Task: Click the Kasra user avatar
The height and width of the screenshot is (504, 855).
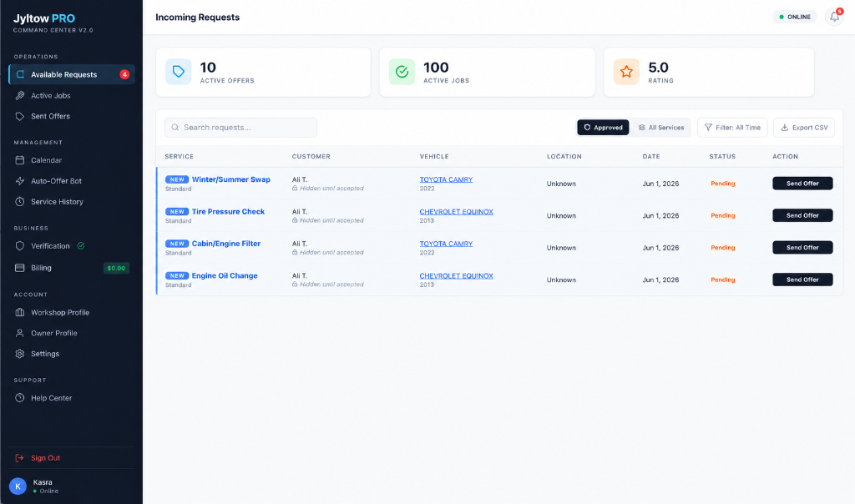Action: (x=18, y=486)
